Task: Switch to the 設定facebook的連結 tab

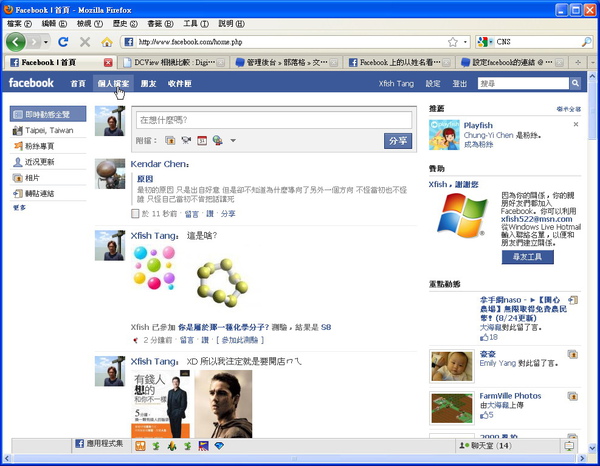Action: point(511,62)
